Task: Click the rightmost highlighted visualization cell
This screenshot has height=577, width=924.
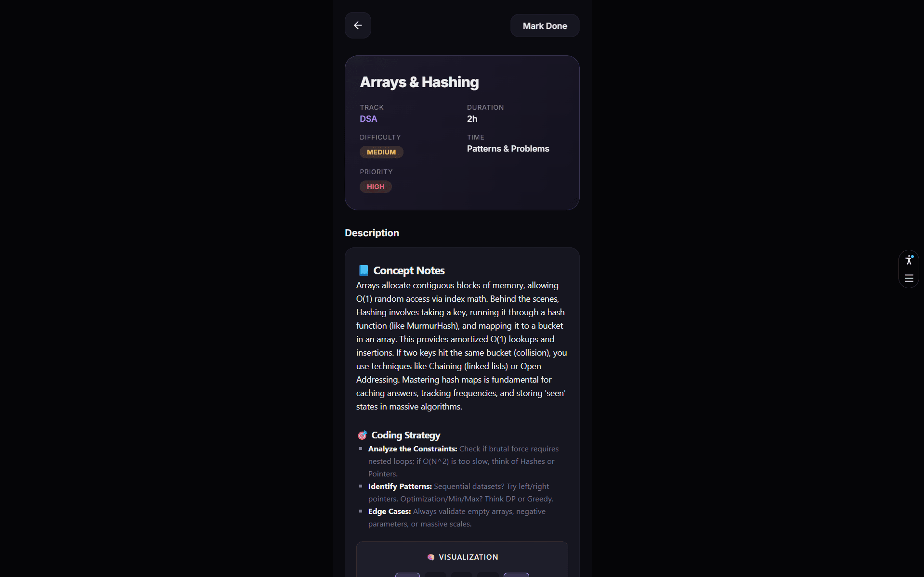Action: [516, 575]
